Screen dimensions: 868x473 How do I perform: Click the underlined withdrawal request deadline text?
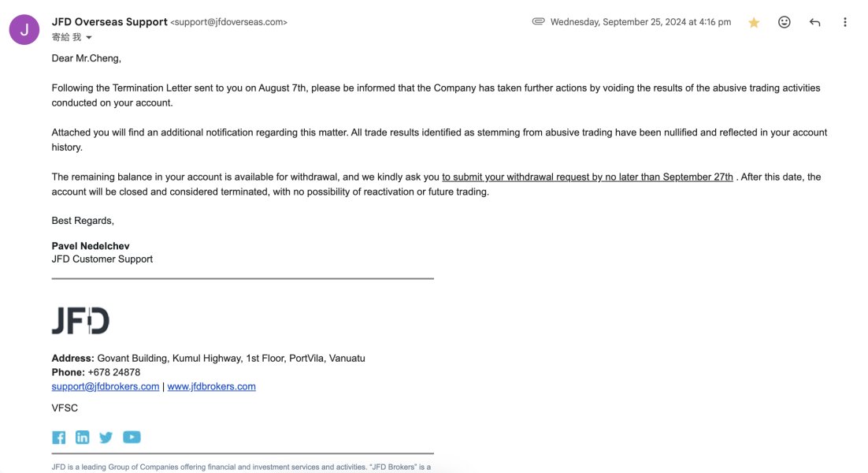pos(588,177)
